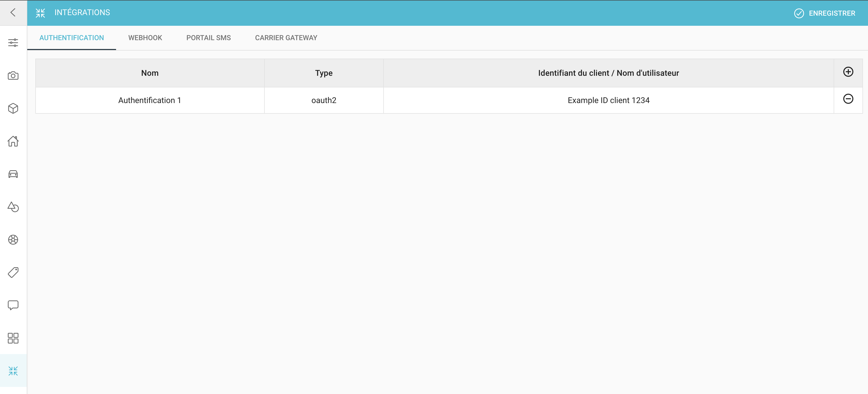The width and height of the screenshot is (868, 394).
Task: Click the Enregistrer save button
Action: pos(825,13)
